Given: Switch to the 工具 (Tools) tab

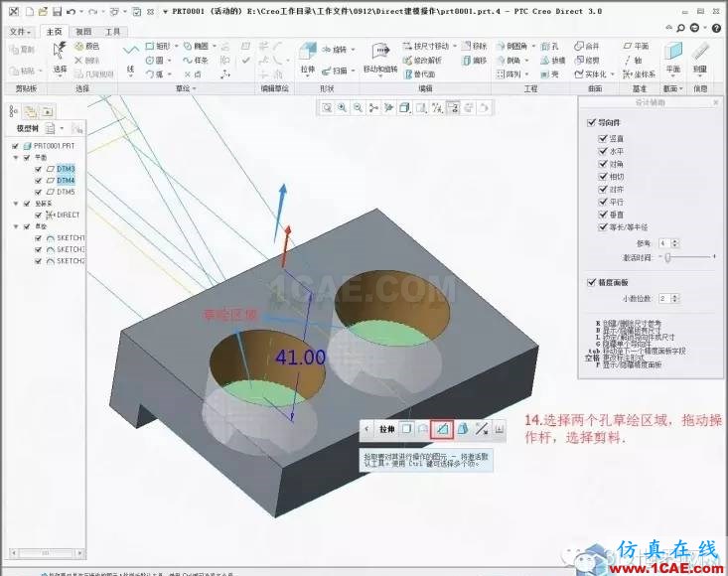Looking at the screenshot, I should click(x=112, y=32).
